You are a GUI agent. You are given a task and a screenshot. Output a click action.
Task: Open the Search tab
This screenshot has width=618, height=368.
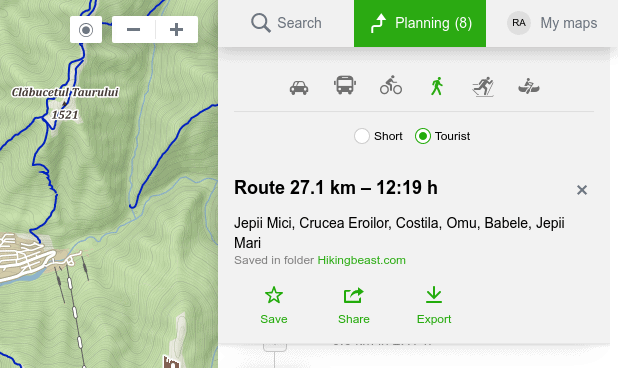[286, 23]
